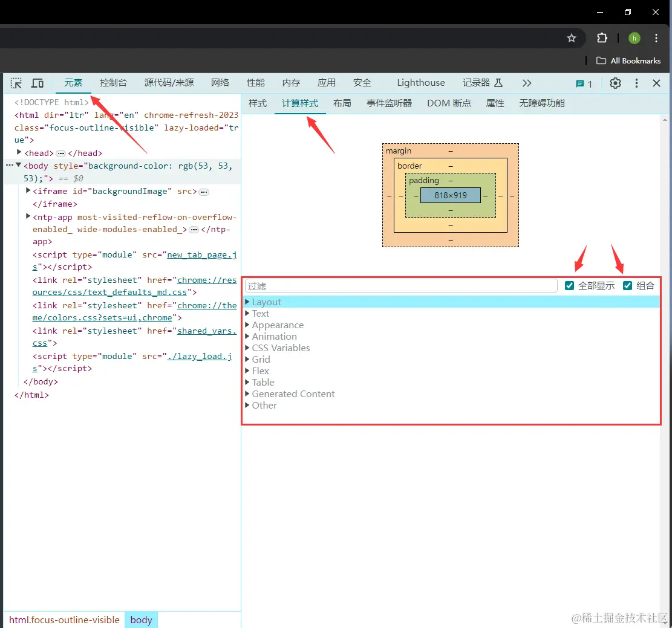Viewport: 672px width, 628px height.
Task: Open the 应用 tab
Action: coord(327,83)
